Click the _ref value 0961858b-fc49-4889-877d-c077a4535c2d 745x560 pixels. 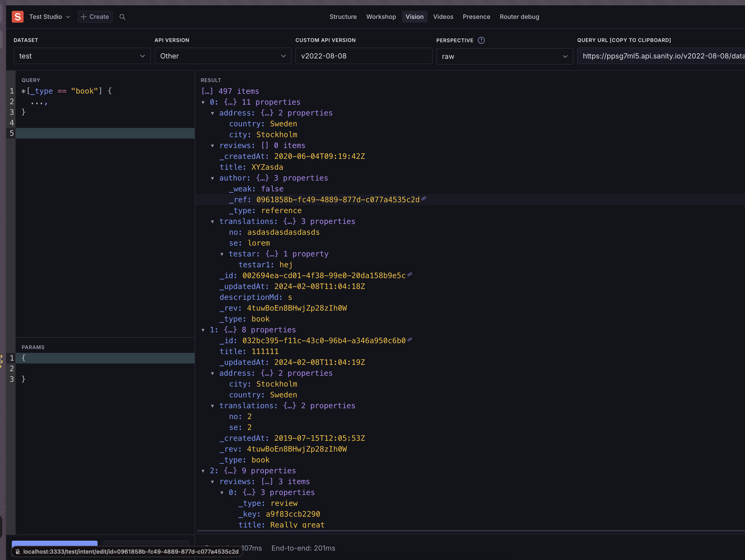pos(338,200)
